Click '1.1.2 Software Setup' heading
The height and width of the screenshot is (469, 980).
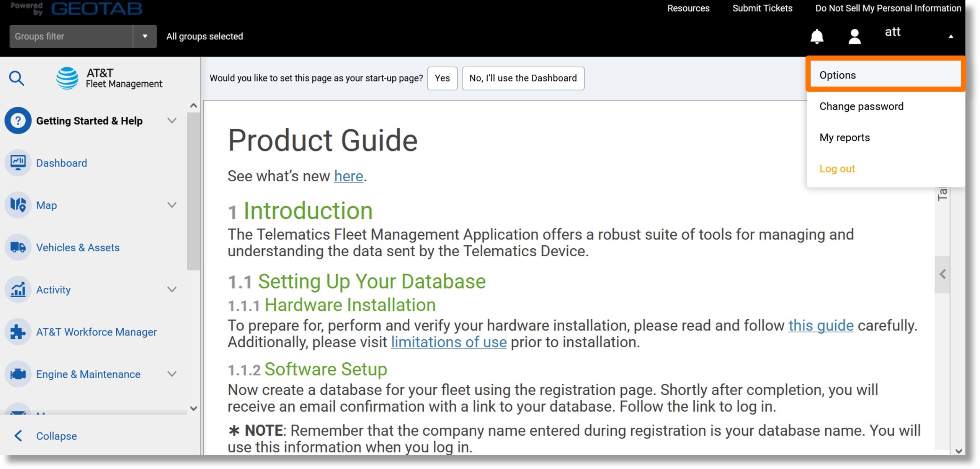[x=307, y=369]
